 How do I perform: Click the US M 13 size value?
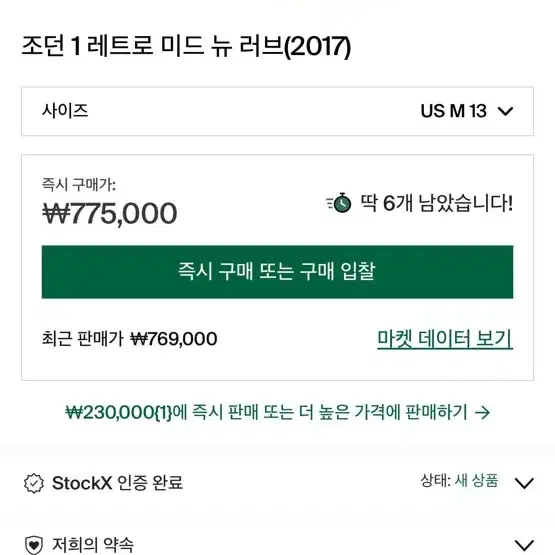click(x=453, y=111)
